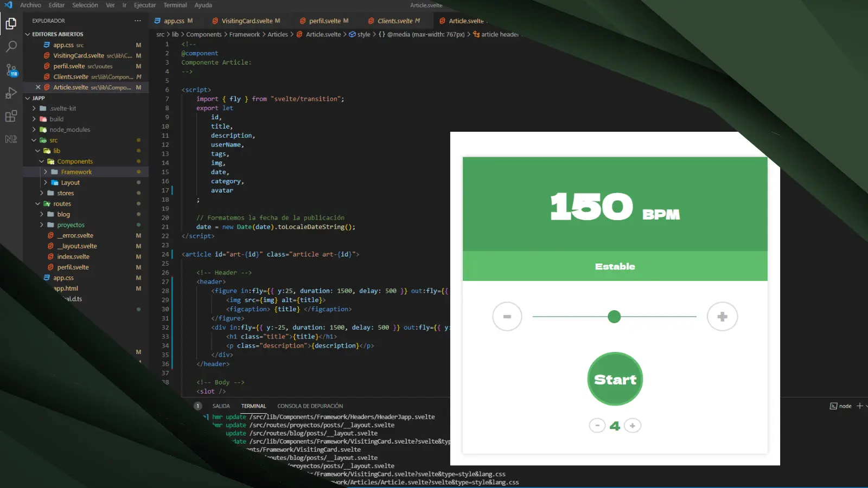Open index.svelte file in explorer tree
This screenshot has height=488, width=868.
click(x=73, y=257)
